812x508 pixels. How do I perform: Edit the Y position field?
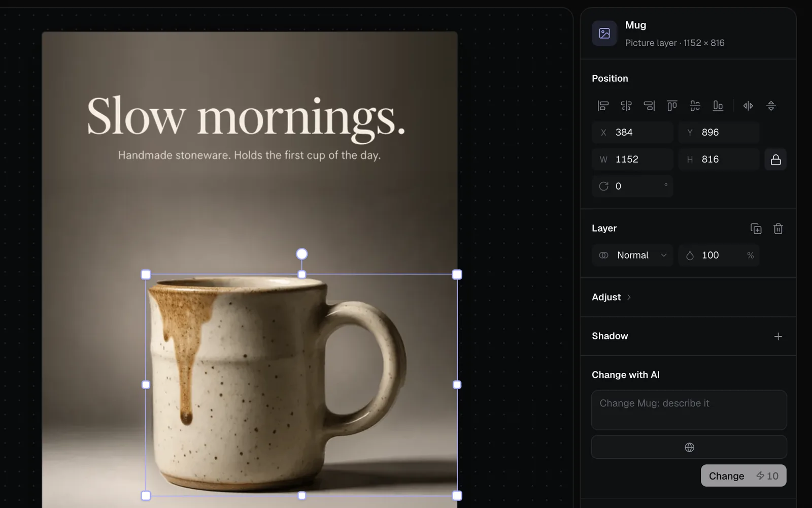[x=719, y=132]
